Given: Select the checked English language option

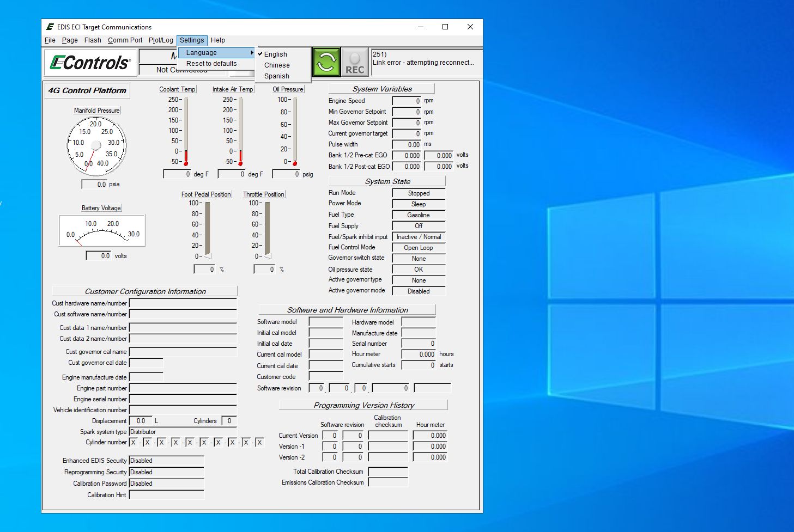Looking at the screenshot, I should [x=276, y=54].
